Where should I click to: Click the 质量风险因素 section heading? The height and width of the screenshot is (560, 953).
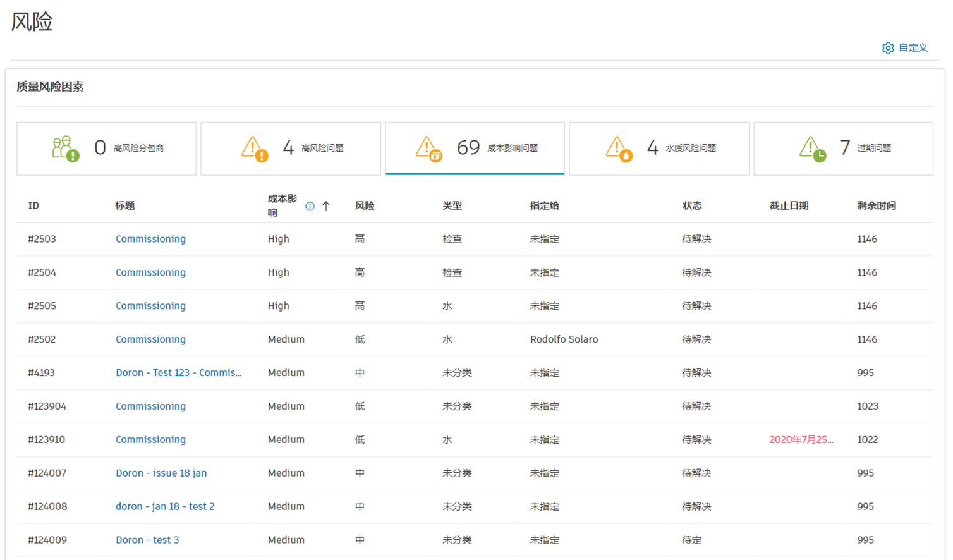[50, 87]
